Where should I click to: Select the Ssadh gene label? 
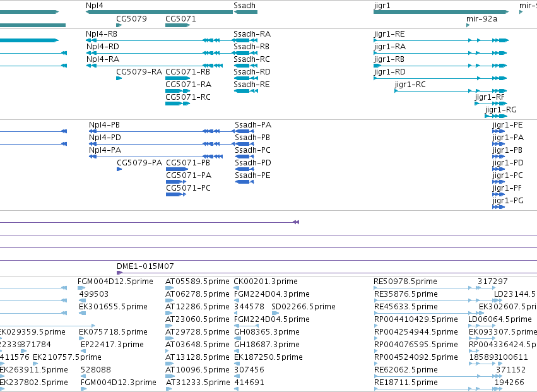[x=245, y=6]
